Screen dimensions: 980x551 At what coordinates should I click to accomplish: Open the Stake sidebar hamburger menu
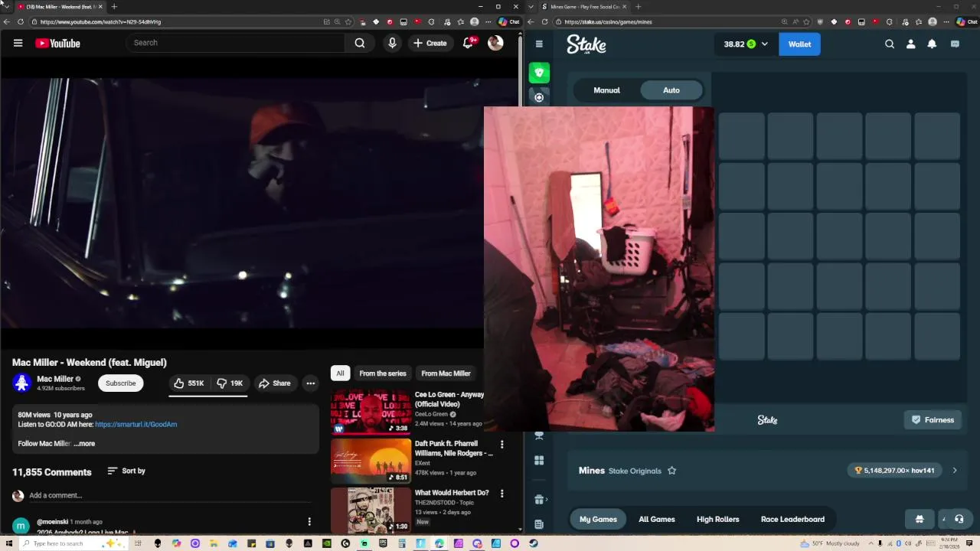(x=539, y=44)
